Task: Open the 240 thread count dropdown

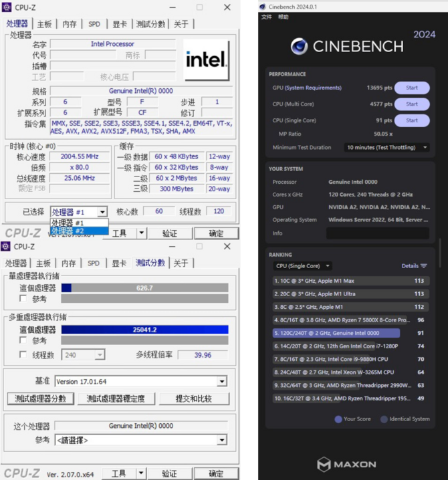Action: coord(100,355)
